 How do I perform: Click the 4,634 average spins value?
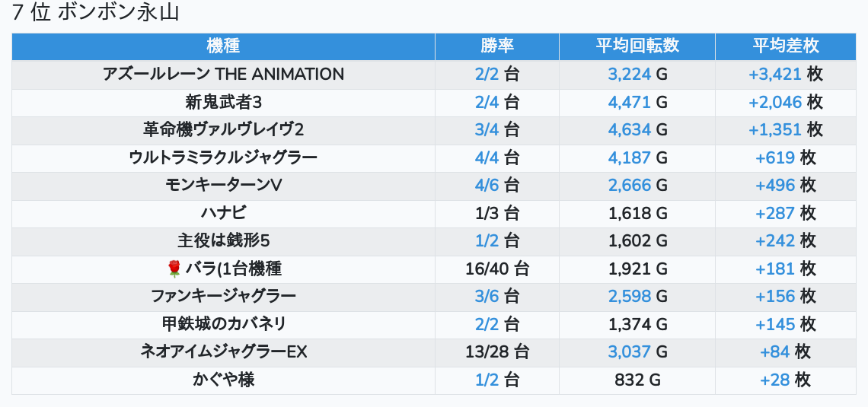pyautogui.click(x=630, y=130)
